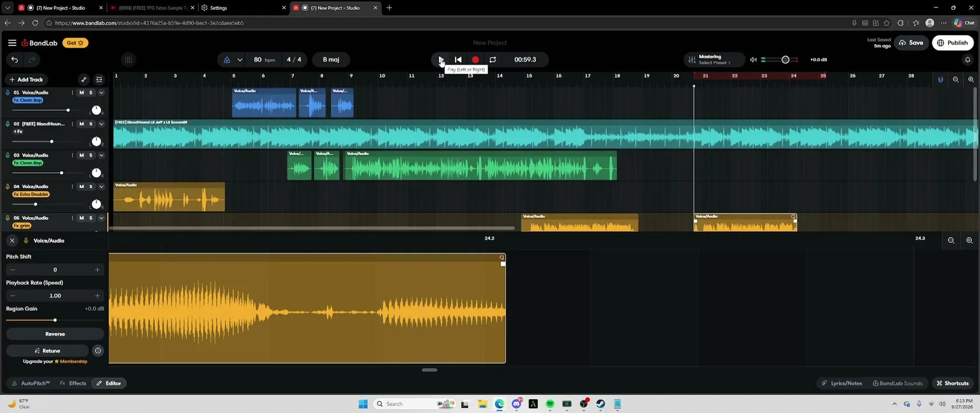
Task: Mute track 01 Voice/Audio
Action: 81,92
